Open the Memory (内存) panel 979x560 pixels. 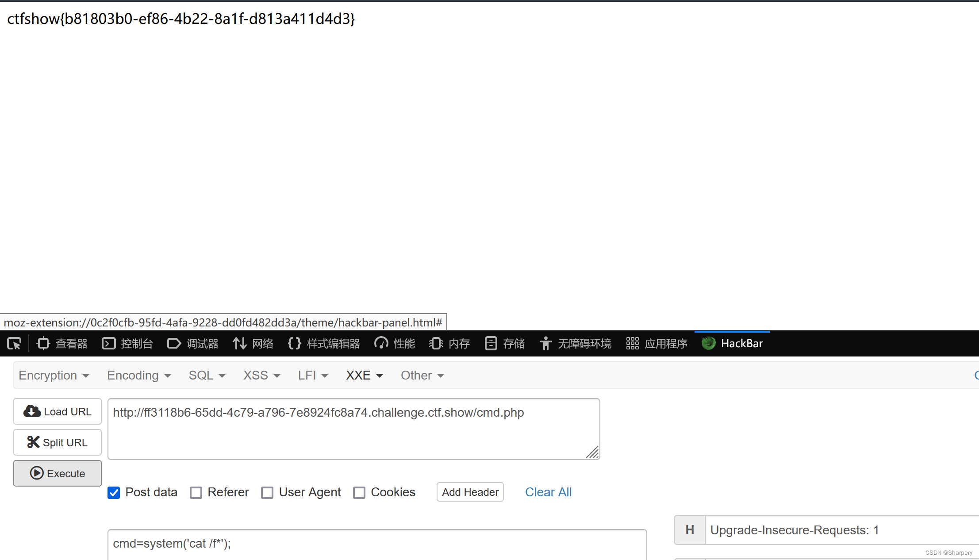click(x=449, y=344)
